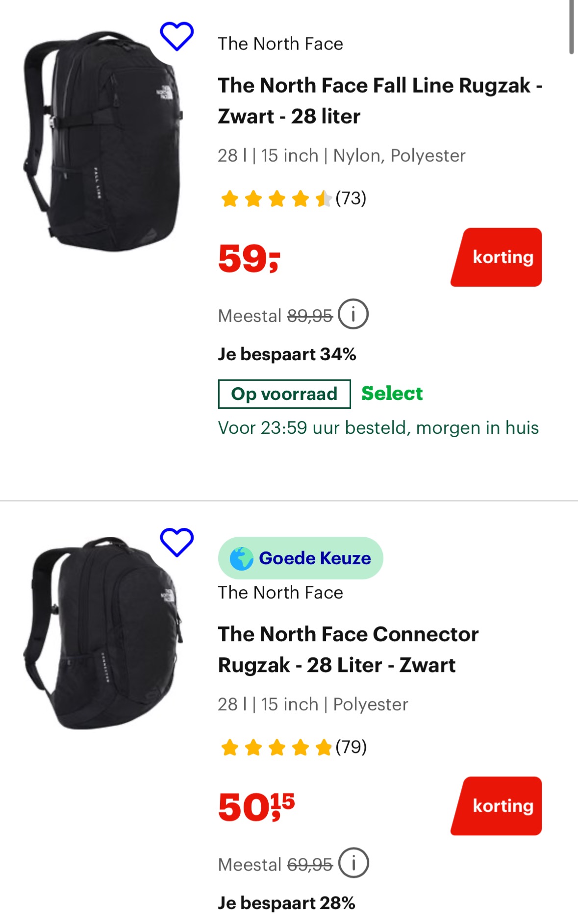Toggle the Op voorraad stock indicator
Screen dimensions: 578x924
tap(284, 394)
